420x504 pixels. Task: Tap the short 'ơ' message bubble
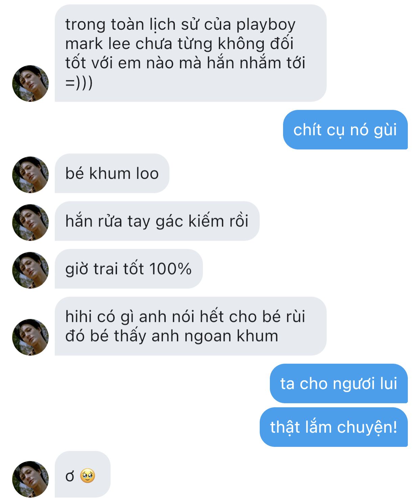[83, 474]
